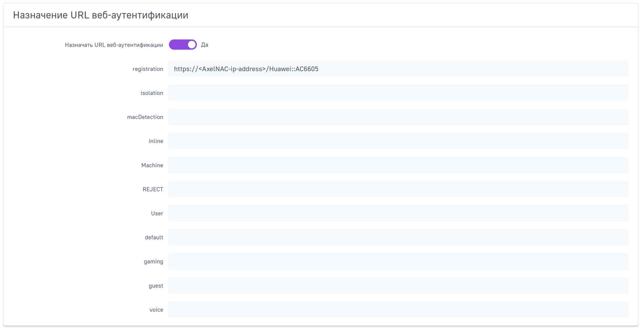644x332 pixels.
Task: Click the guest role URL field
Action: coord(398,286)
